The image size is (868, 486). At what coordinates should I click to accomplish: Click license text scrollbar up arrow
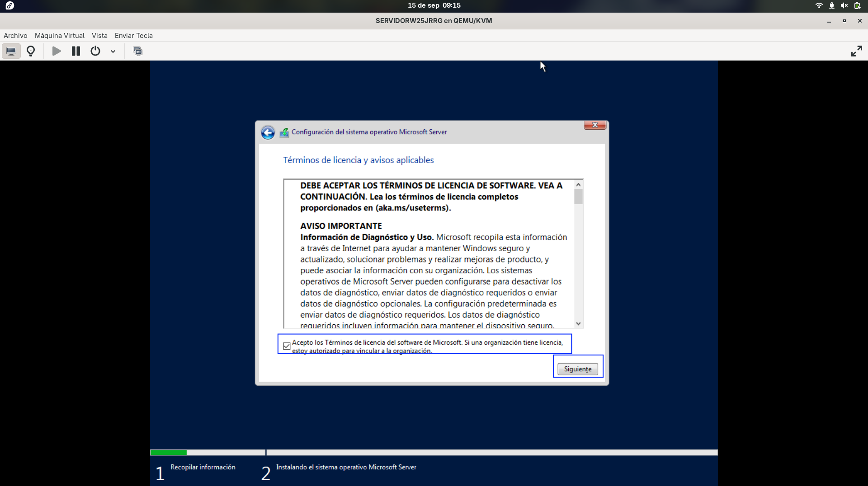pos(578,185)
